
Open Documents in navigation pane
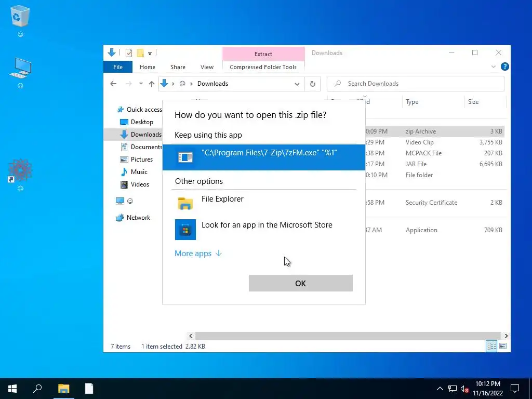click(x=141, y=147)
